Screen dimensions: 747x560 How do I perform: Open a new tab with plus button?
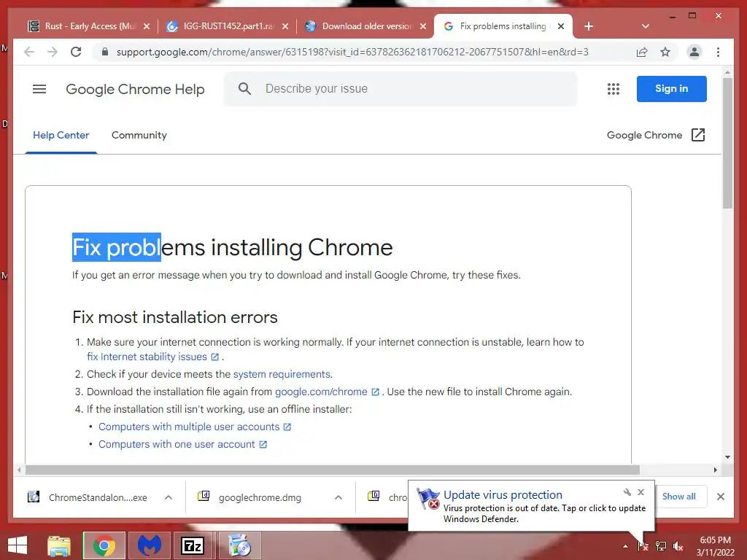pos(589,26)
